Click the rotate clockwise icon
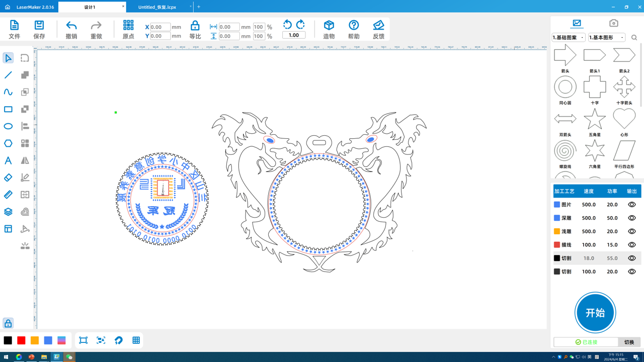The width and height of the screenshot is (644, 362). (300, 24)
